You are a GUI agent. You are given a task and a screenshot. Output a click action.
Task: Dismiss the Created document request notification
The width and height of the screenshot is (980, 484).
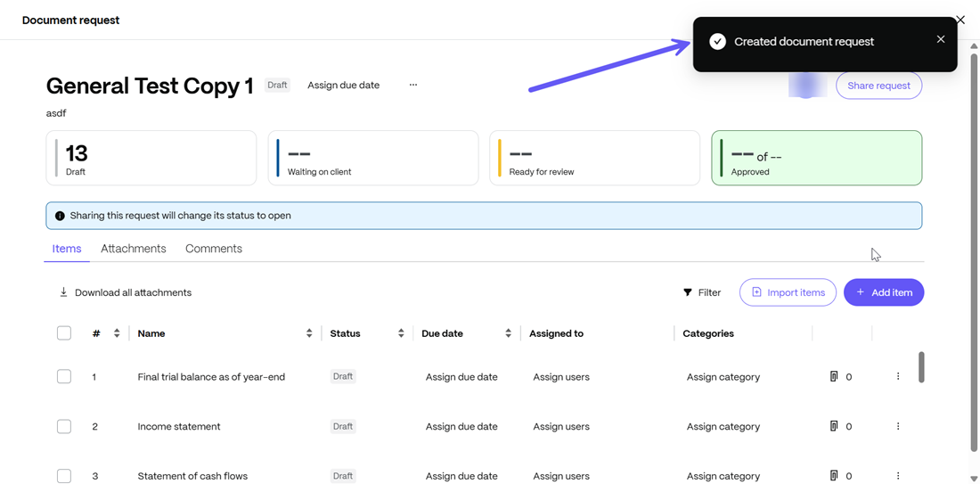point(941,38)
